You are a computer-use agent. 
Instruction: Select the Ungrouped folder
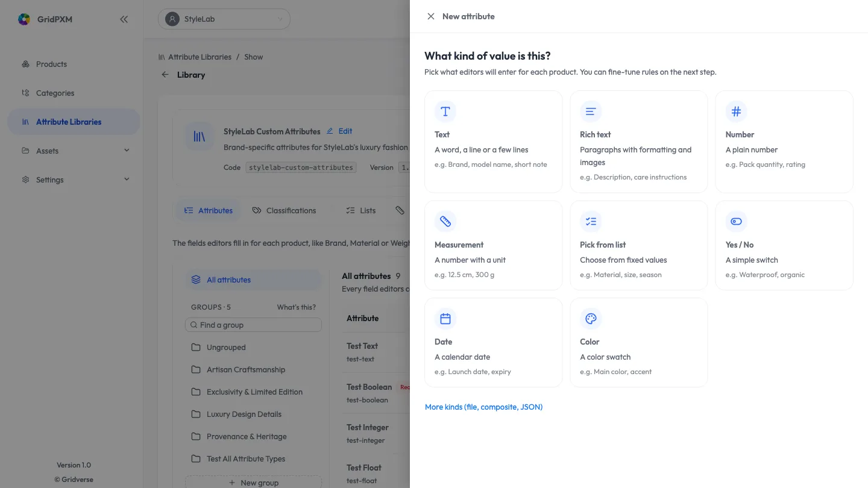[x=253, y=348]
